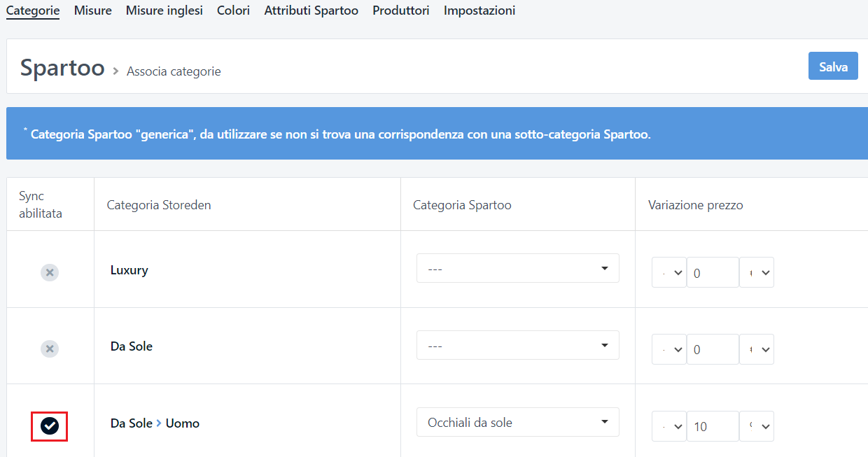
Task: Open Categoria Spartoo dropdown for Da Sole
Action: point(518,345)
